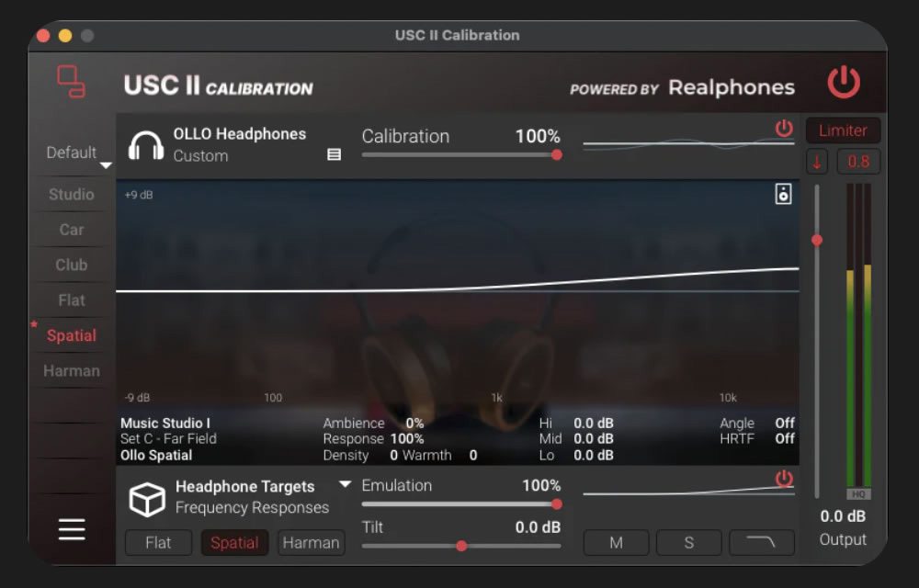The image size is (919, 588).
Task: Click the 3D cube Headphone Targets icon
Action: click(x=146, y=500)
